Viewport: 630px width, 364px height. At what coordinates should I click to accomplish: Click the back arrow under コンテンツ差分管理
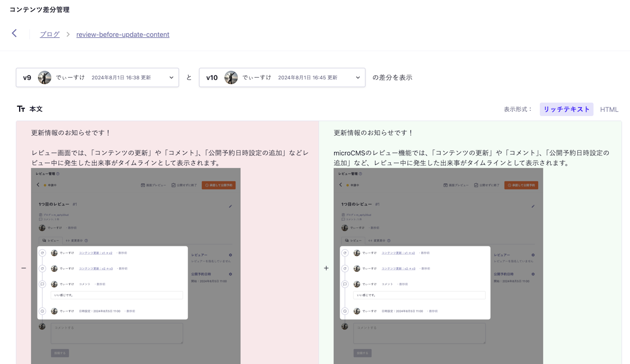click(x=14, y=33)
